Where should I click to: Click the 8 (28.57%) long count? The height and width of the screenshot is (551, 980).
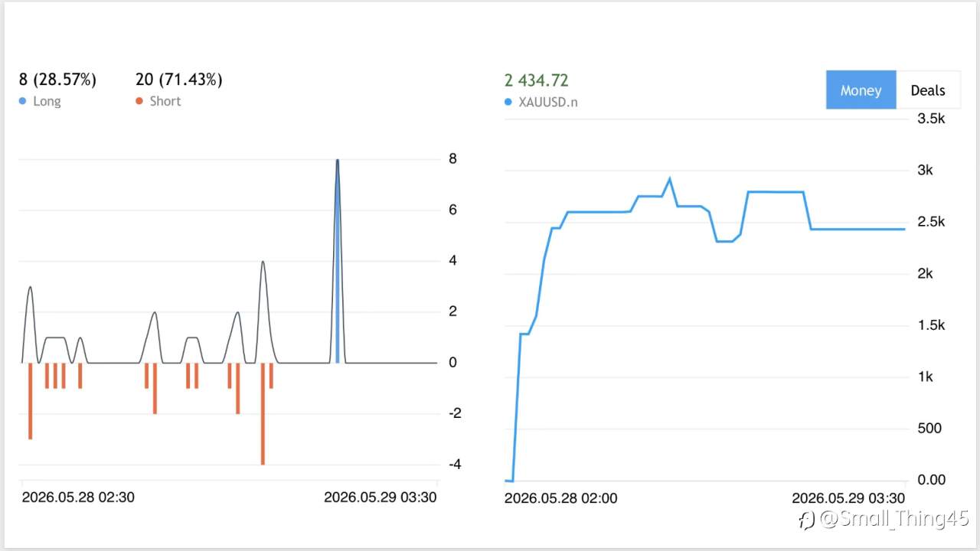57,79
